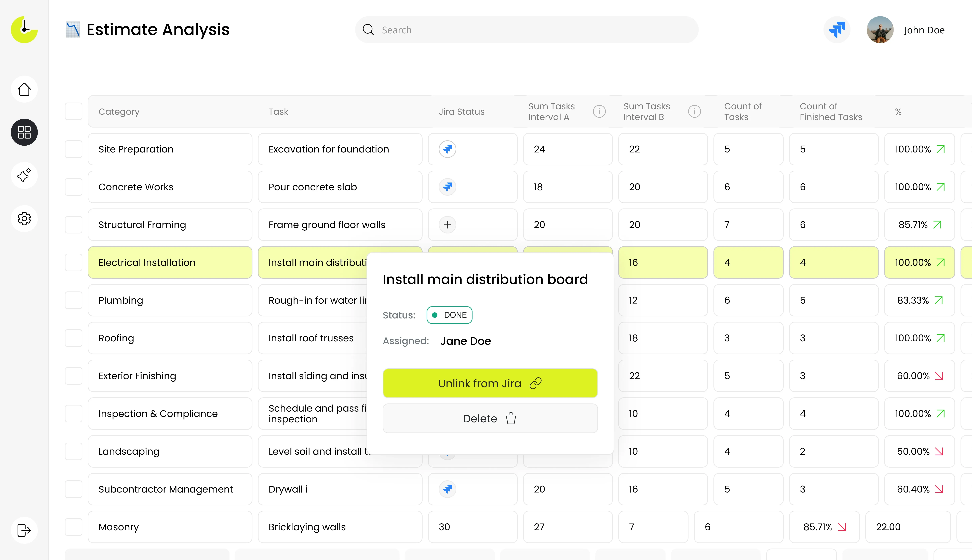This screenshot has width=972, height=560.
Task: Open the Settings gear in sidebar
Action: (24, 218)
